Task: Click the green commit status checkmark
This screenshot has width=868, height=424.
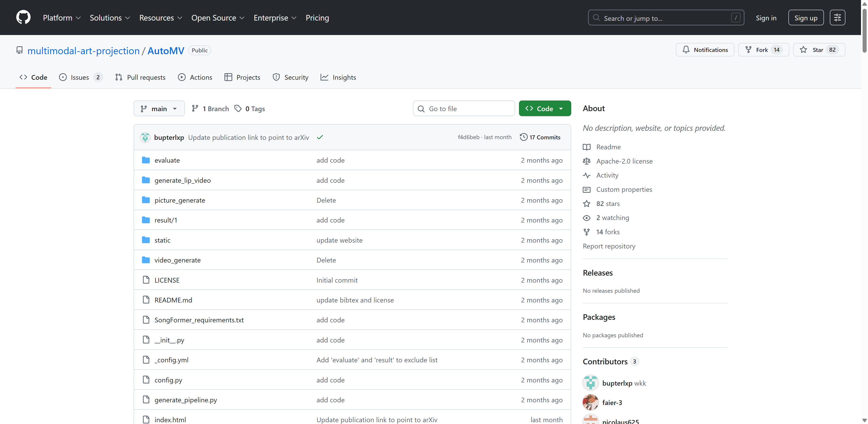Action: tap(320, 137)
